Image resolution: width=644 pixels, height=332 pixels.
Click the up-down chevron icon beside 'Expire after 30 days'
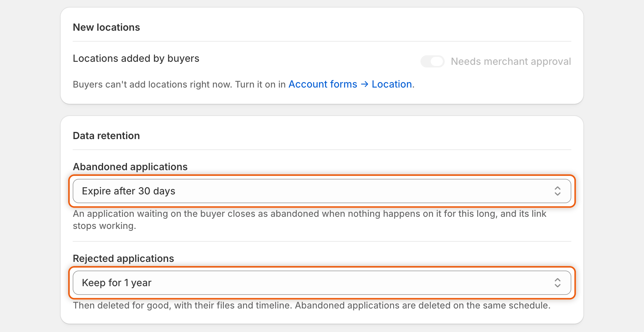point(558,191)
